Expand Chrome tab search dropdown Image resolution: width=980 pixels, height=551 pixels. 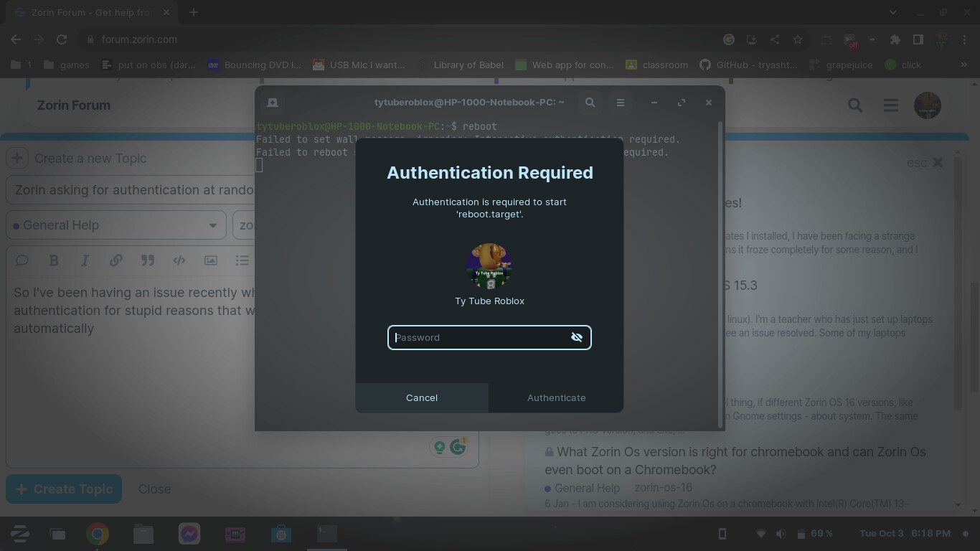pos(892,12)
